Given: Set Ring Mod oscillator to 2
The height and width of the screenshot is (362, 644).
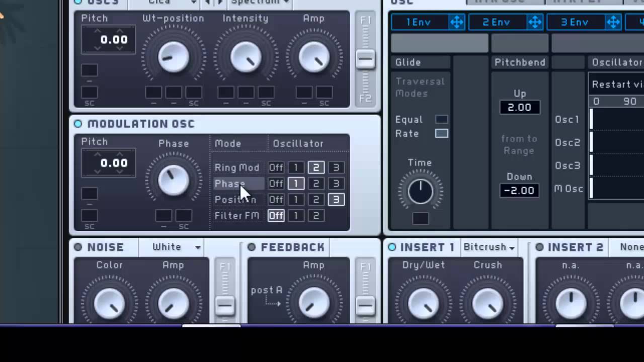Looking at the screenshot, I should pyautogui.click(x=316, y=167).
